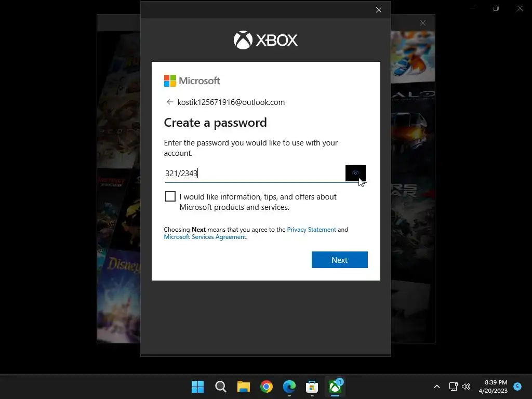Close the Xbox sign-in dialog
The image size is (532, 399).
(379, 10)
